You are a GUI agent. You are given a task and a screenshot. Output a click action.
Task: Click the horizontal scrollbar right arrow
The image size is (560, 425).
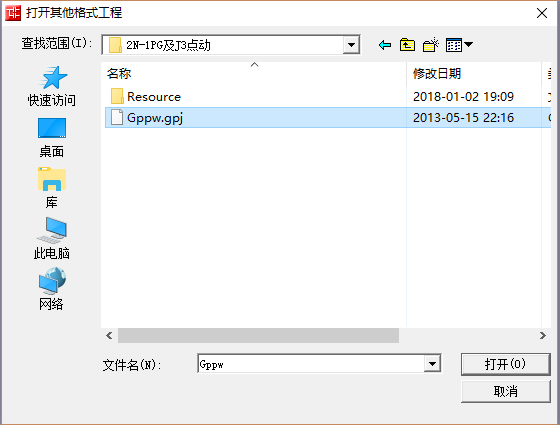[543, 335]
